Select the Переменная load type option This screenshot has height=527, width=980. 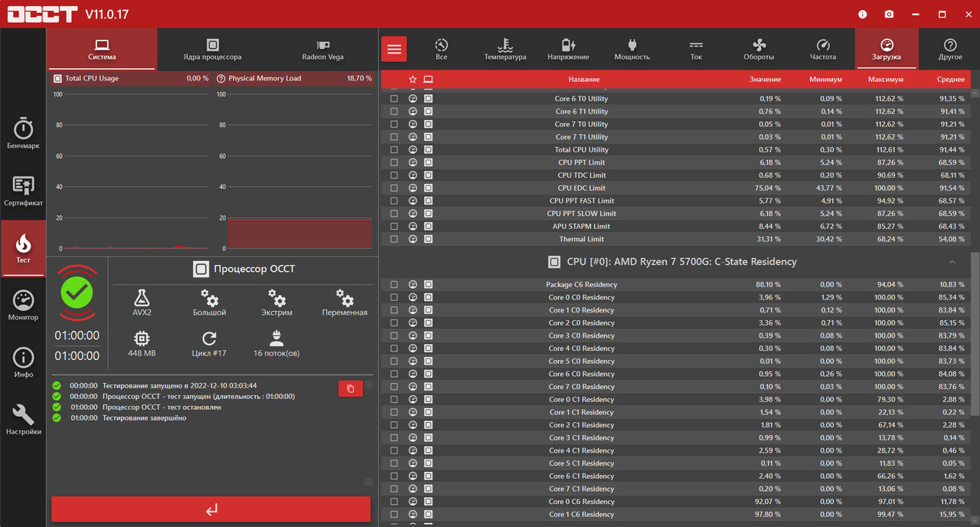coord(345,303)
